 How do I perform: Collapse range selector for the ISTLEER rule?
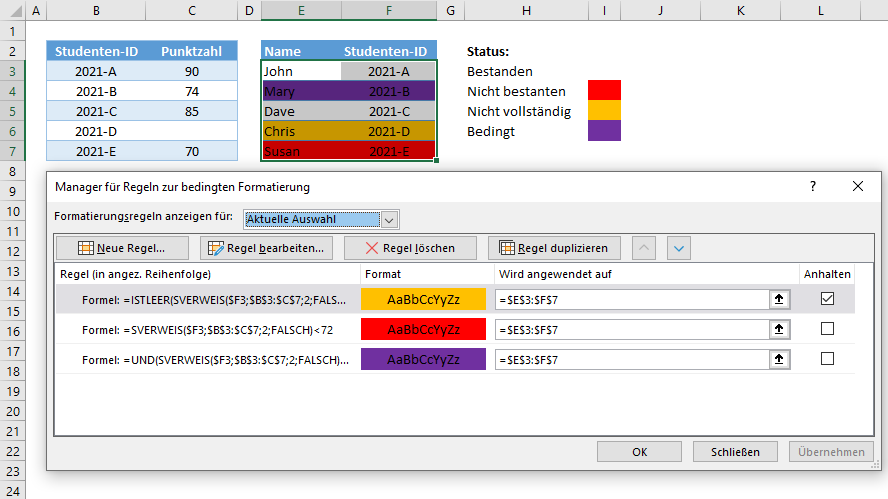779,300
